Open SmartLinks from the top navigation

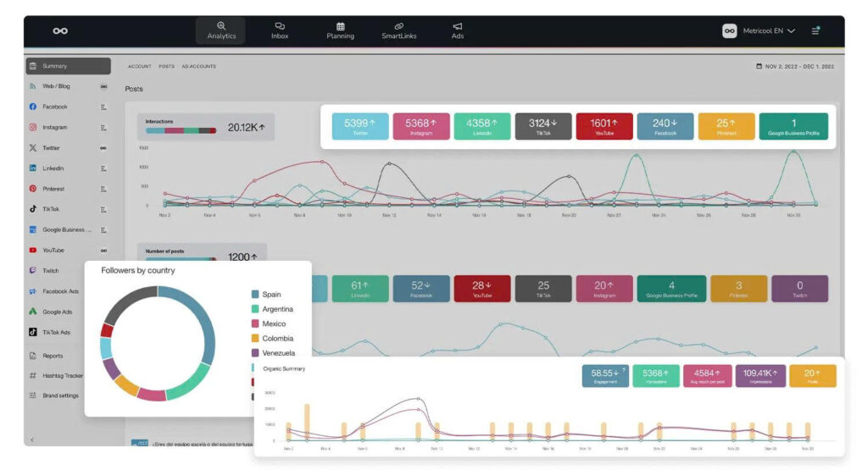[x=398, y=30]
